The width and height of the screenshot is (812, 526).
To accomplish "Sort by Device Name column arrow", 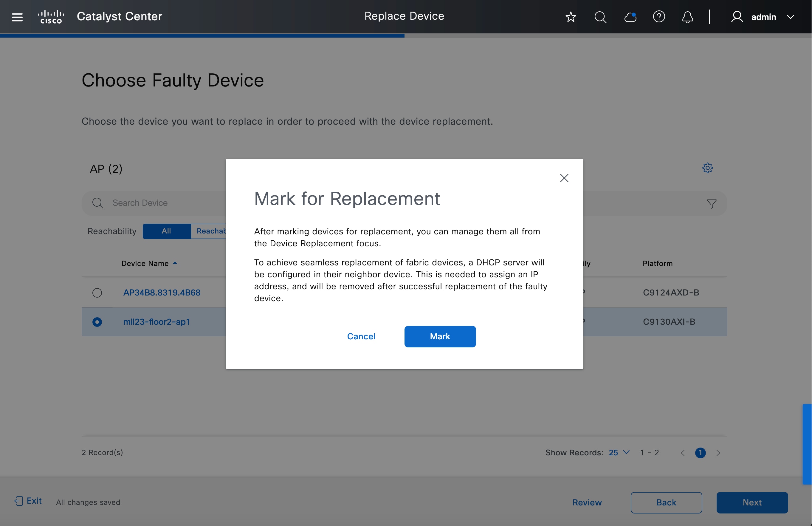I will (x=175, y=263).
